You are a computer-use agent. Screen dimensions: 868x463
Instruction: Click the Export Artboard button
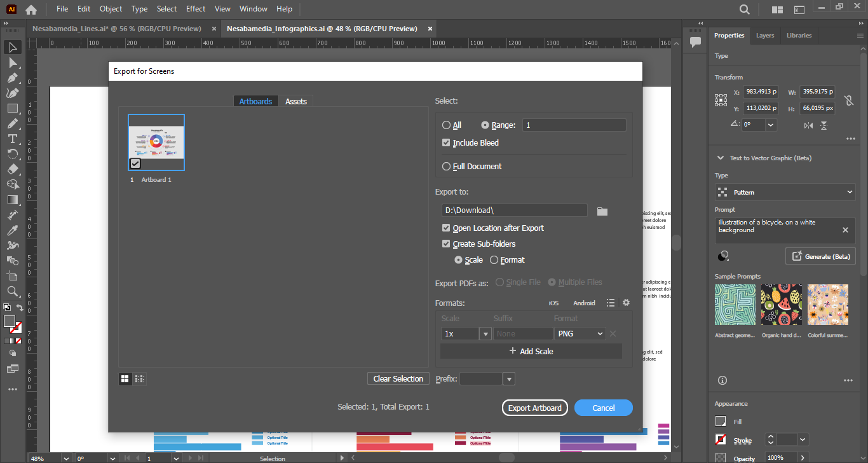[535, 408]
